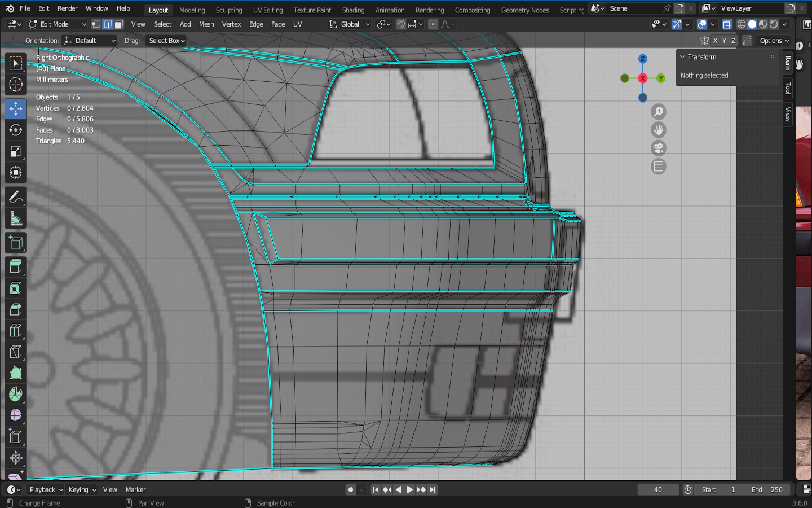812x508 pixels.
Task: Switch to the UV Editing workspace tab
Action: pyautogui.click(x=267, y=10)
